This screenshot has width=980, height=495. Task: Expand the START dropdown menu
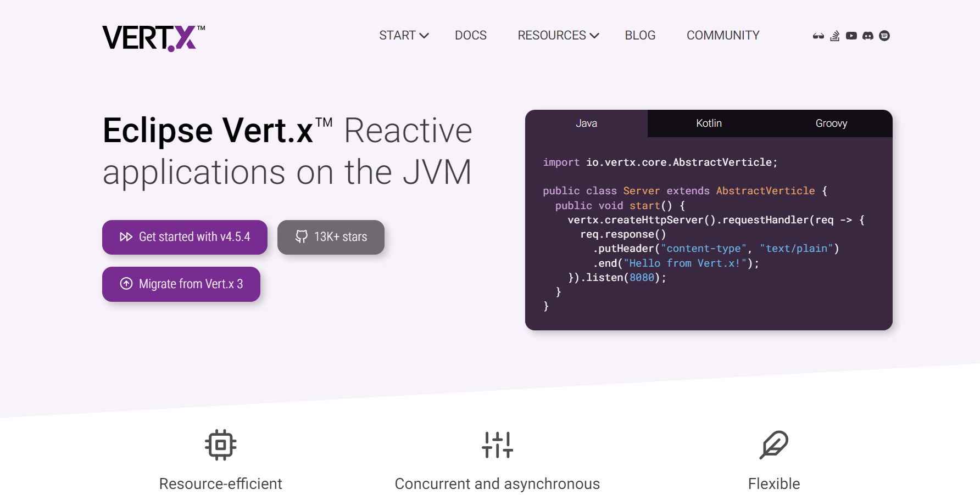(x=404, y=36)
